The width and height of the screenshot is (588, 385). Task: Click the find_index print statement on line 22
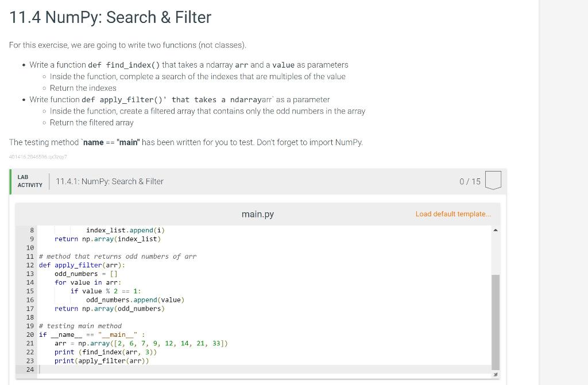(x=106, y=352)
